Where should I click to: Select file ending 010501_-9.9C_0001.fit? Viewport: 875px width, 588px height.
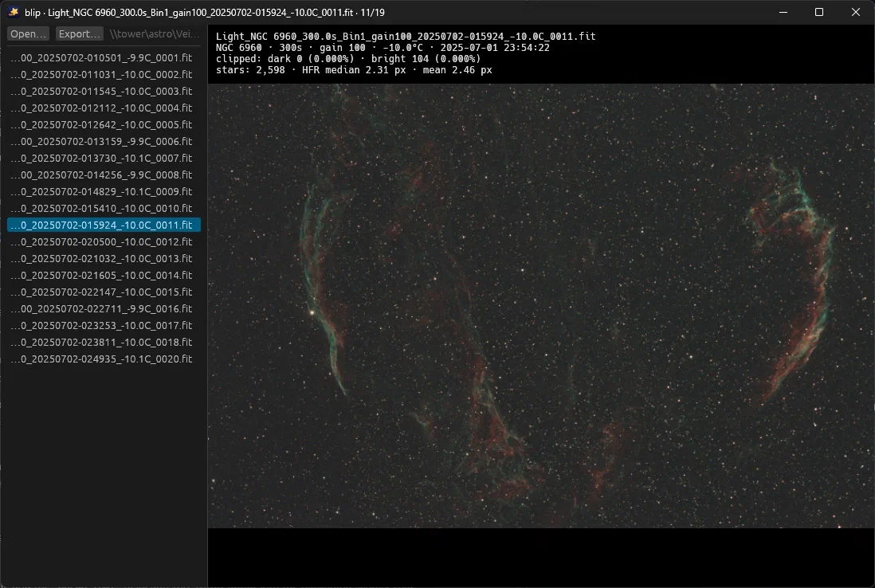click(x=104, y=57)
